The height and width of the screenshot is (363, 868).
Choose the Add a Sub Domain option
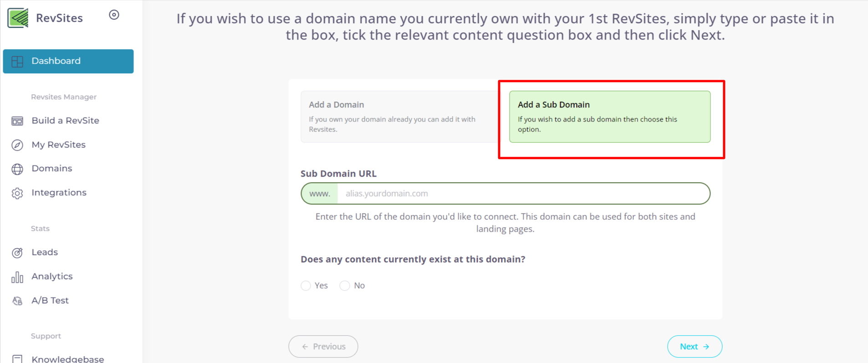609,117
